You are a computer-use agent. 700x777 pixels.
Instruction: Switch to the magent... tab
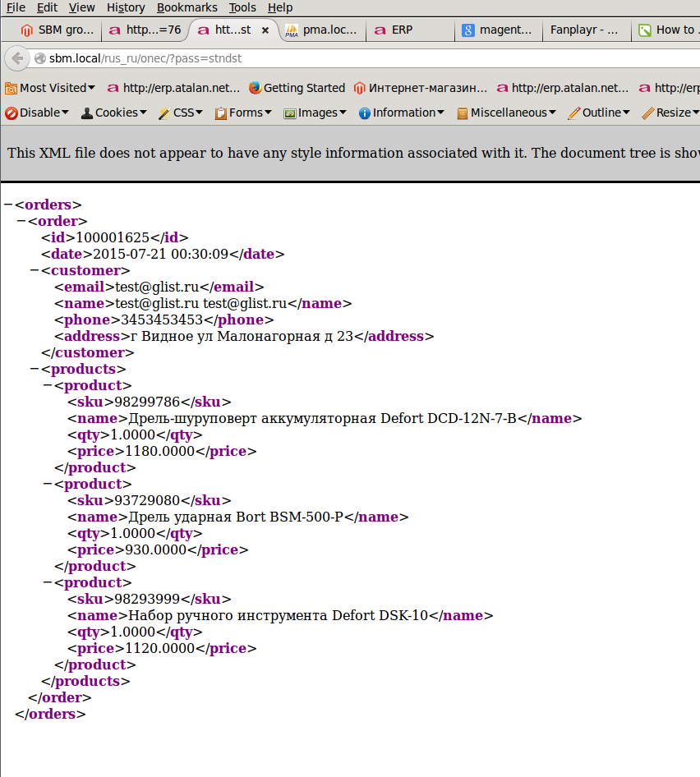tap(498, 30)
